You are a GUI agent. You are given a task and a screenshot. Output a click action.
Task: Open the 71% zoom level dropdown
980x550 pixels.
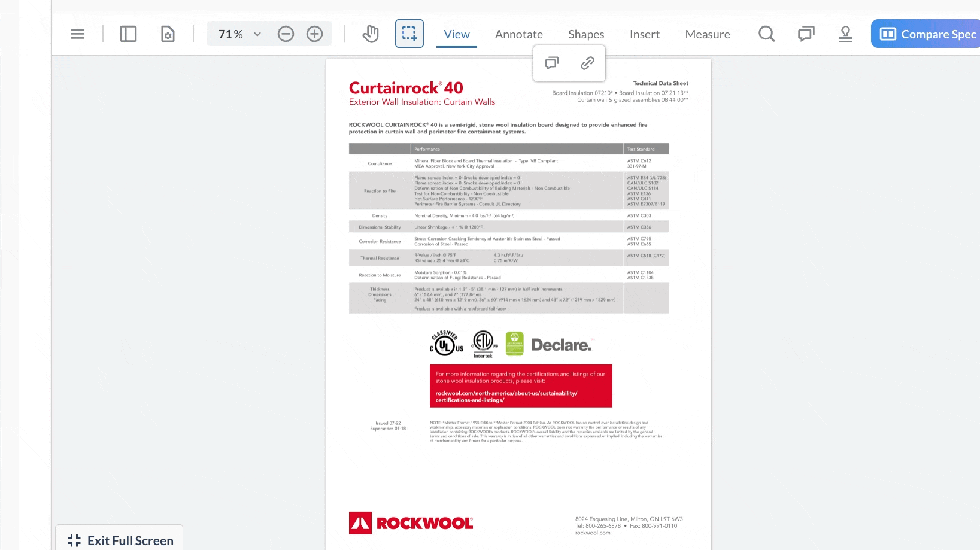(240, 34)
